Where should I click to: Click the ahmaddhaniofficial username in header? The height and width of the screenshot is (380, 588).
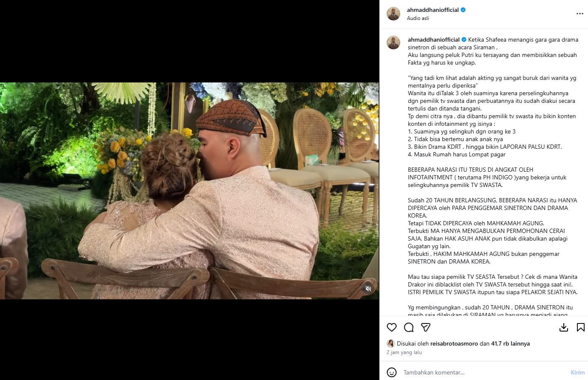[433, 10]
